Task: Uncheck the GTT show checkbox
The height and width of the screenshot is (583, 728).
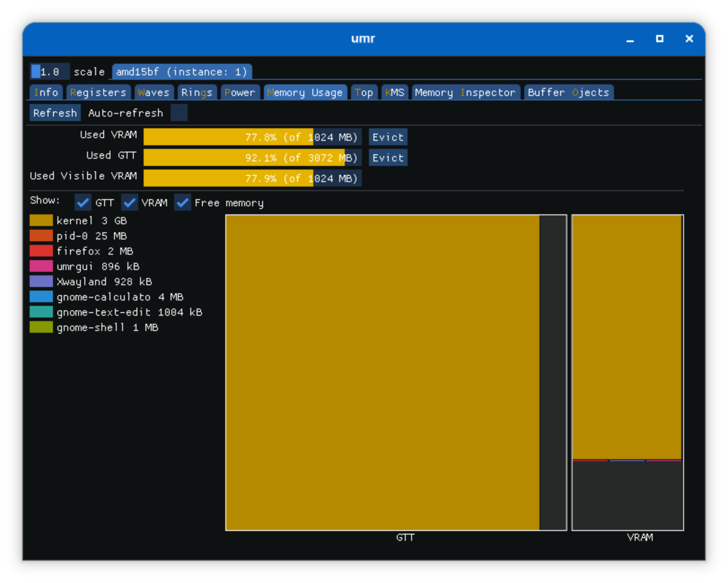Action: pyautogui.click(x=83, y=203)
